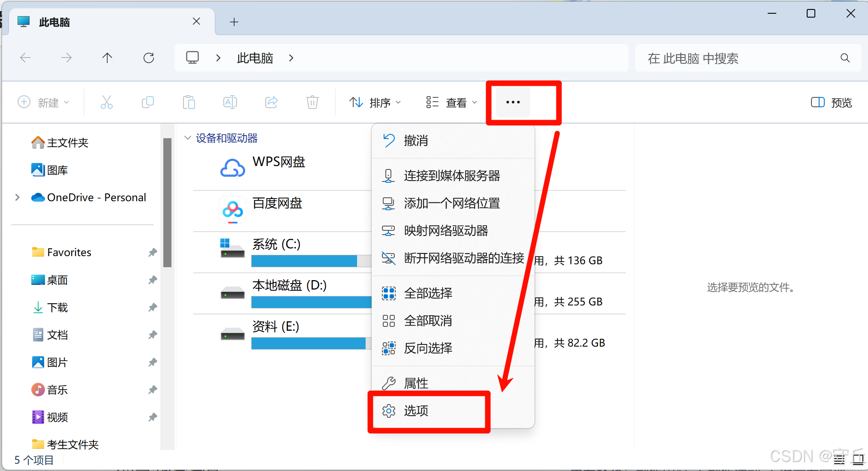Expand OneDrive - Personal in the sidebar

[17, 197]
